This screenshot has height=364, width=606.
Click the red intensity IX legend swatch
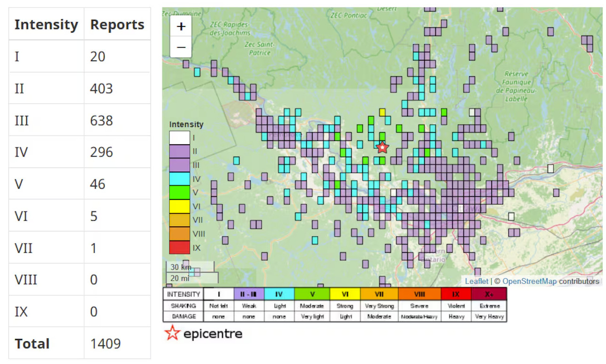point(179,247)
